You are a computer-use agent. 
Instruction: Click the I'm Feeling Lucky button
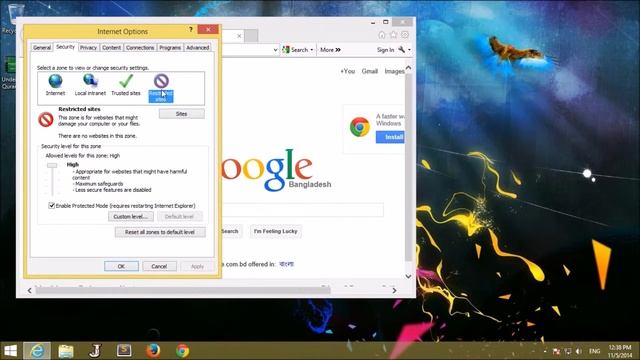[x=276, y=231]
